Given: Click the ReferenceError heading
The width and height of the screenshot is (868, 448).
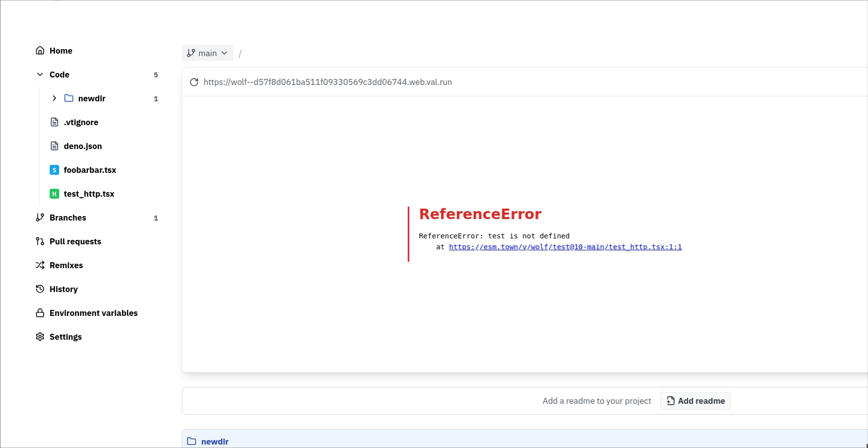Looking at the screenshot, I should click(x=480, y=214).
